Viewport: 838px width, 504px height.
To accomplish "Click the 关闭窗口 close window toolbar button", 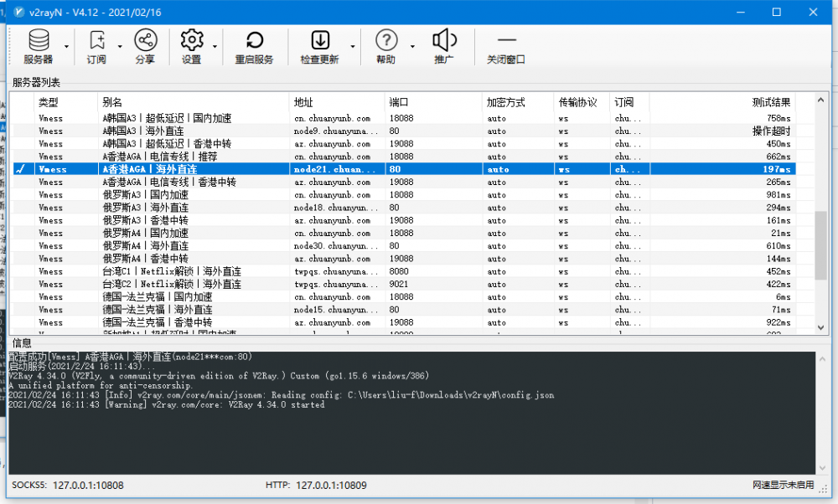I will [x=506, y=42].
